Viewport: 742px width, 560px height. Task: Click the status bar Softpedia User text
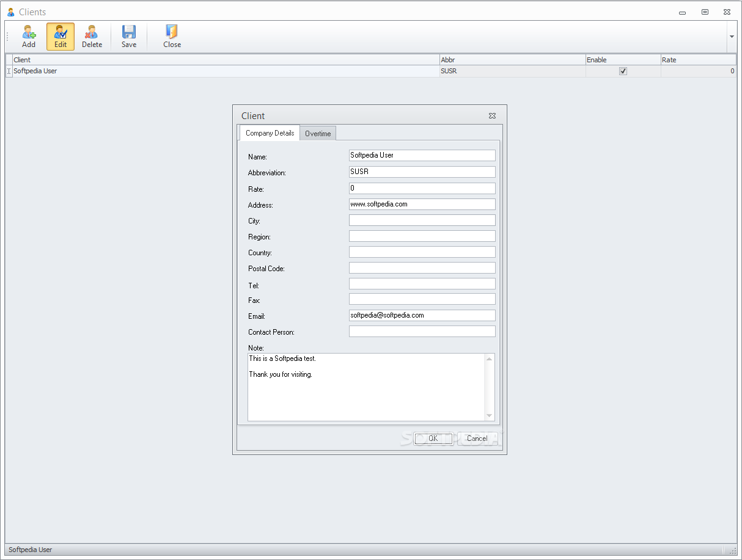pyautogui.click(x=31, y=550)
